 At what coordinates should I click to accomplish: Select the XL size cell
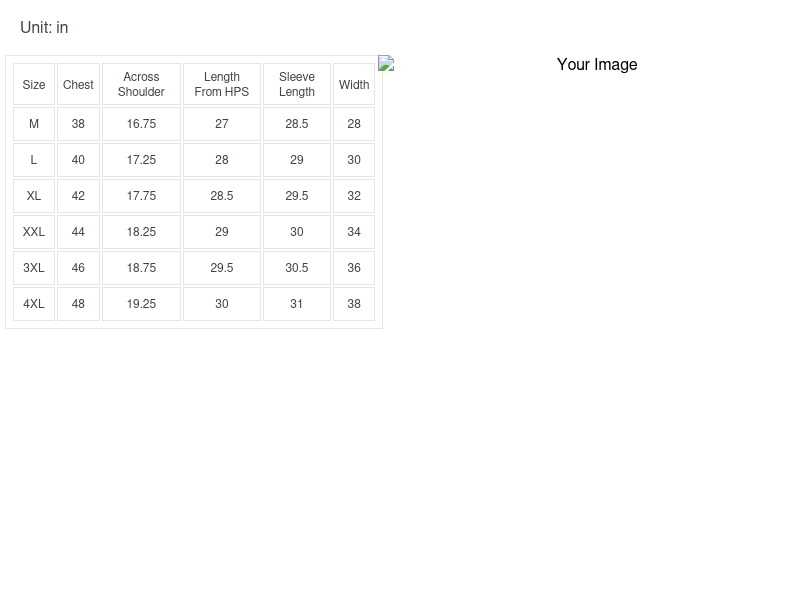tap(34, 196)
